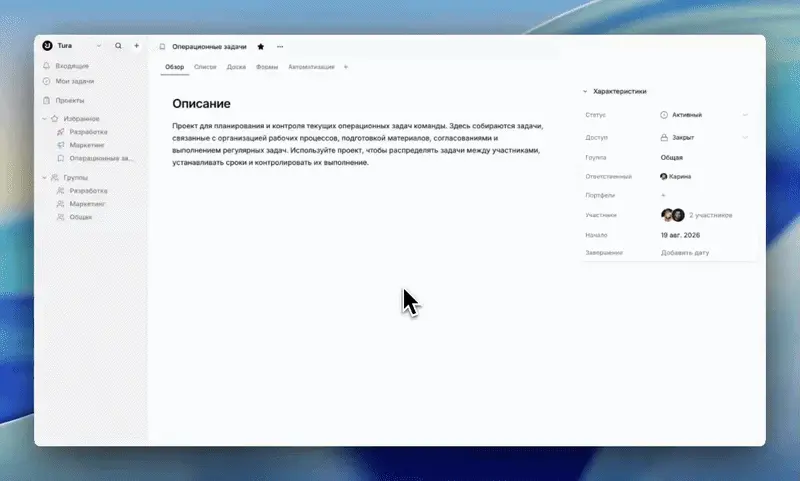Collapse the Избранное section chevron

44,119
